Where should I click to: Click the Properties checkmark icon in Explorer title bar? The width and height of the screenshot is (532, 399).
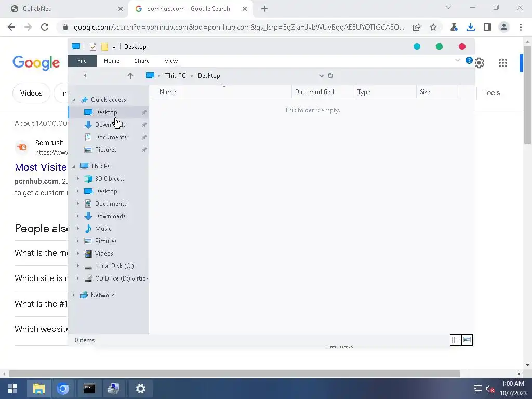coord(92,47)
